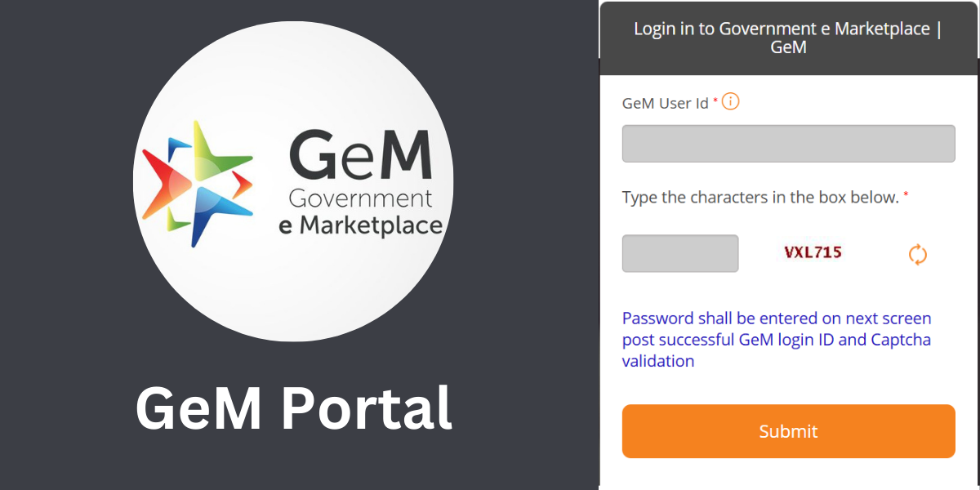Click the "Government" word in the logo
The height and width of the screenshot is (490, 980).
pos(360,198)
